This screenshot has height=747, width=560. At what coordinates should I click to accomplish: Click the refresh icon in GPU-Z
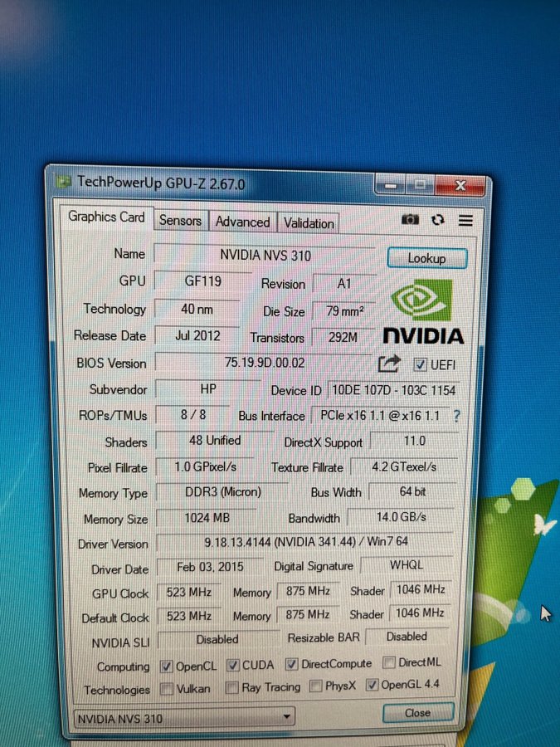pyautogui.click(x=437, y=220)
